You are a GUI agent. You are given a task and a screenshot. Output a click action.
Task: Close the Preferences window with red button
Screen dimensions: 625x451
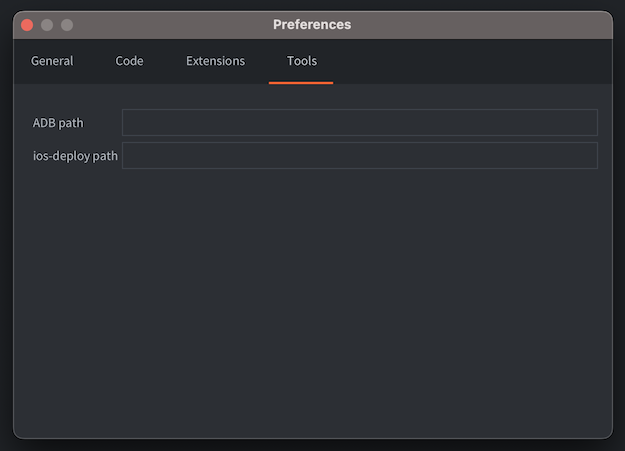(x=27, y=25)
